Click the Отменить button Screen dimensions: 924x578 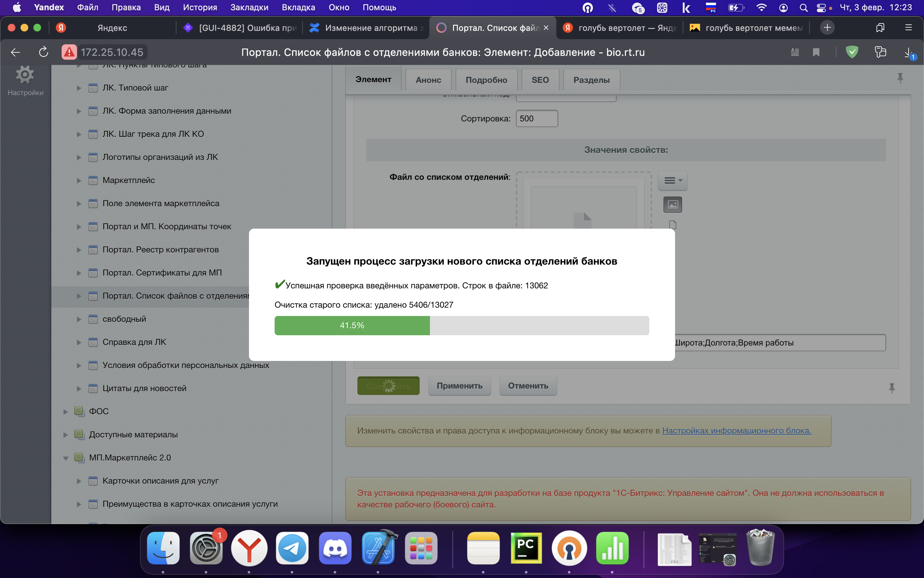tap(528, 386)
